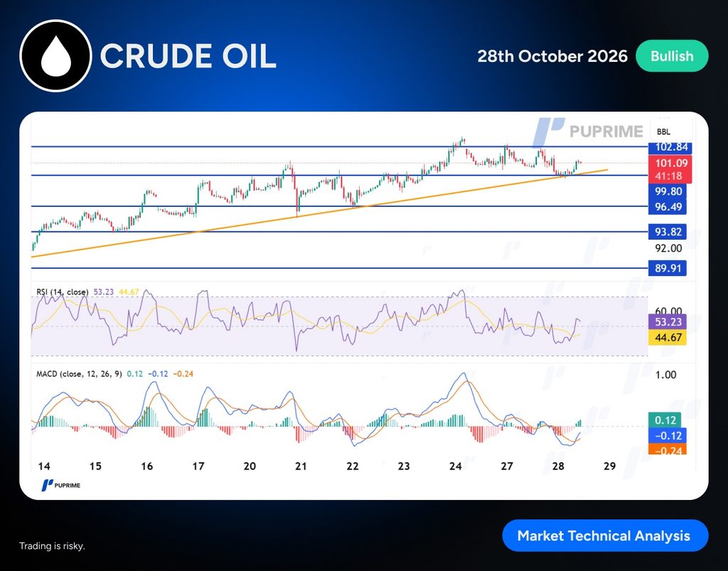Open the Market Technical Analysis button
Image resolution: width=728 pixels, height=571 pixels.
(605, 535)
